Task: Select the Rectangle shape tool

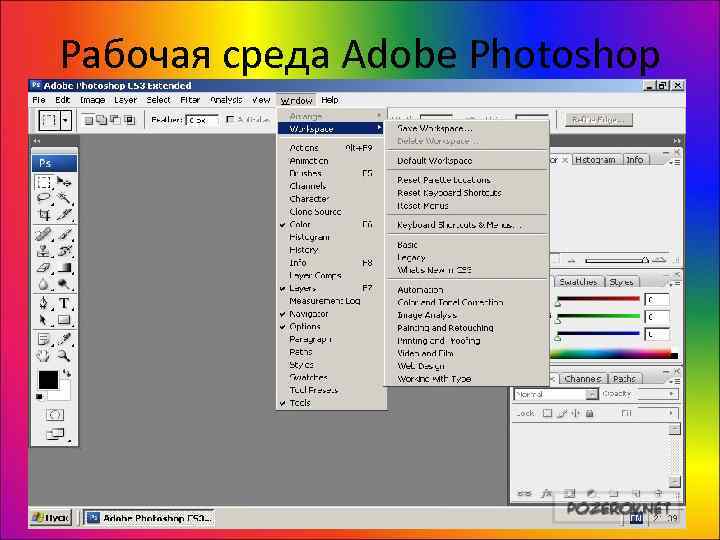Action: coord(64,320)
